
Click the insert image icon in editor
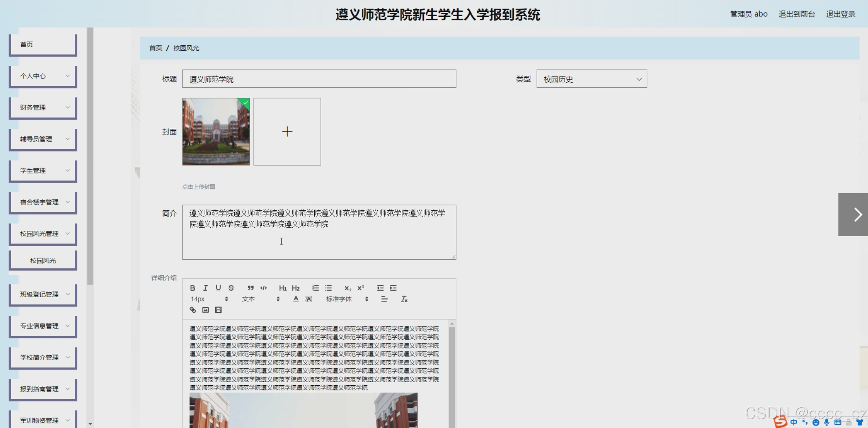pos(206,310)
